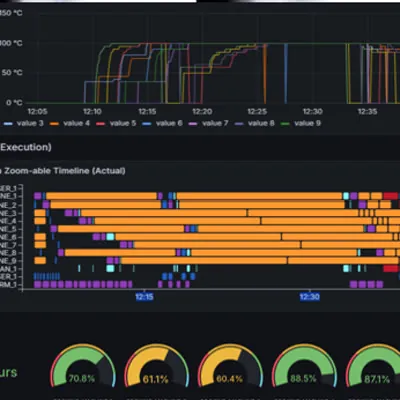This screenshot has height=400, width=400.
Task: Collapse the "Execution)" dashboard row
Action: (26, 147)
